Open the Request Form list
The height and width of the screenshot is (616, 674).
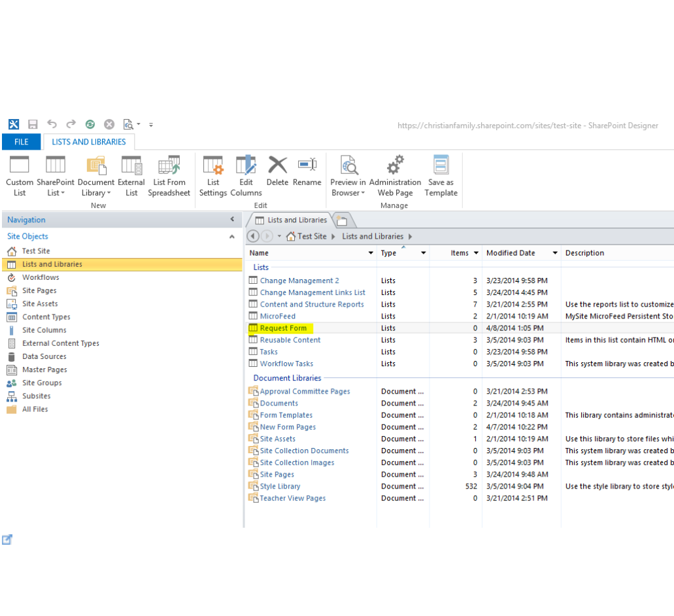coord(283,328)
